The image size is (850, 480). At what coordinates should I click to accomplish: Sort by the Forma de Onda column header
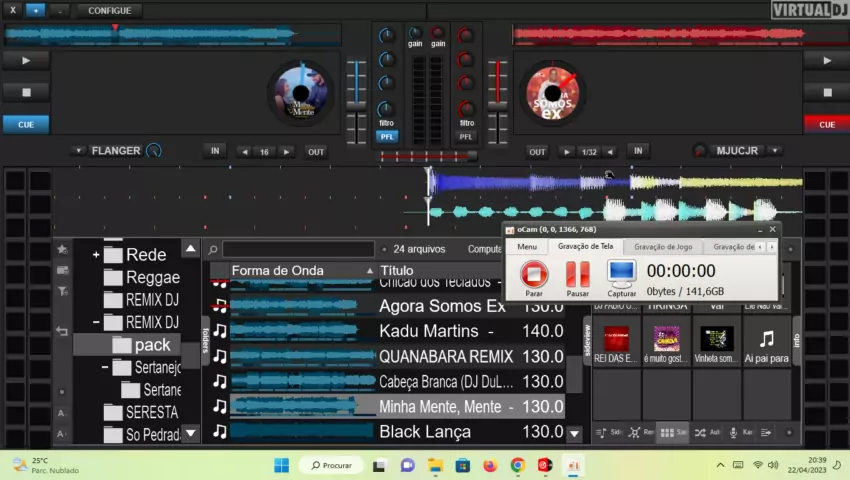[301, 270]
